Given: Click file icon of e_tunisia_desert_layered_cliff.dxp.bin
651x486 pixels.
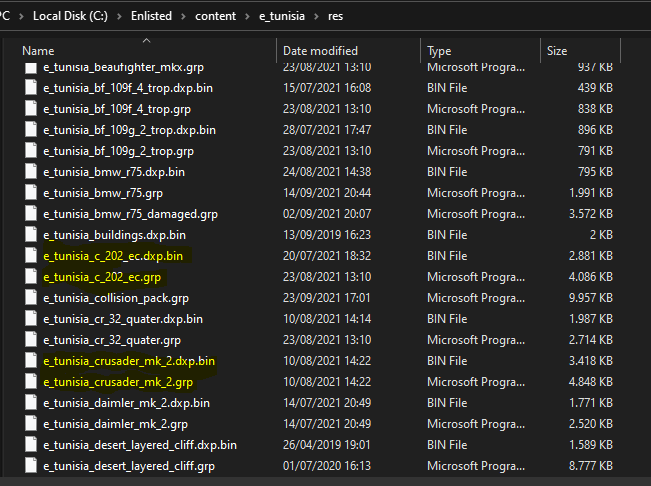Looking at the screenshot, I should (x=31, y=445).
